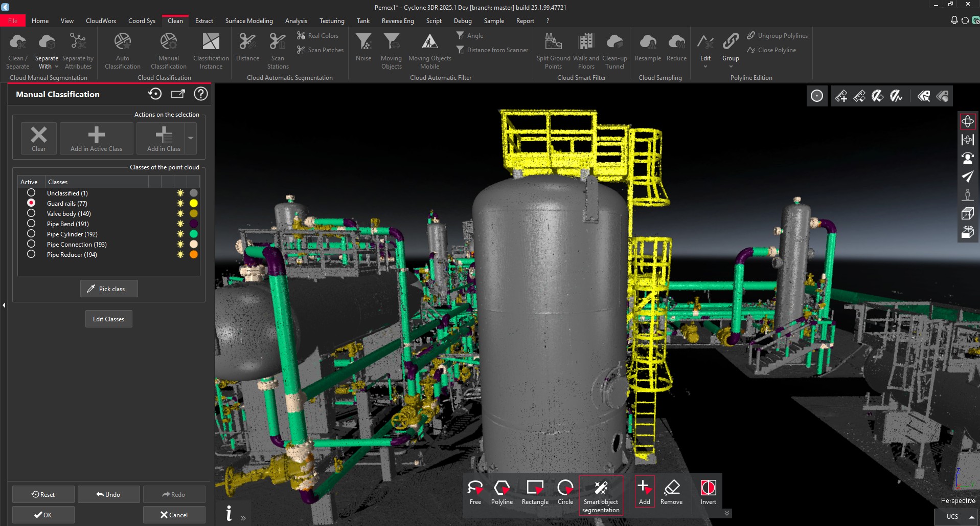The height and width of the screenshot is (526, 980).
Task: Activate the Pipe Cylinder class radio button
Action: (x=31, y=233)
